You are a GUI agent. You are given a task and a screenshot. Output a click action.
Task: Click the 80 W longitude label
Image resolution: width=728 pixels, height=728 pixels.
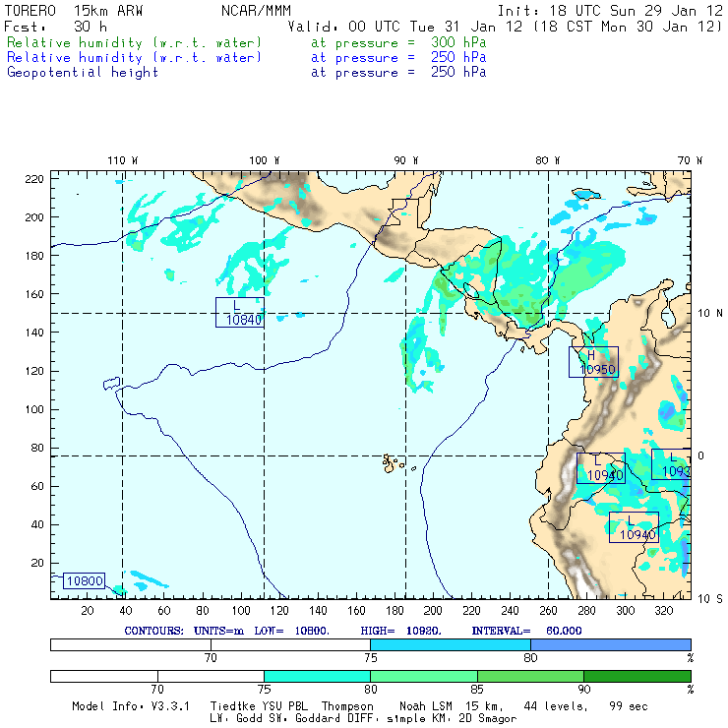tap(547, 160)
